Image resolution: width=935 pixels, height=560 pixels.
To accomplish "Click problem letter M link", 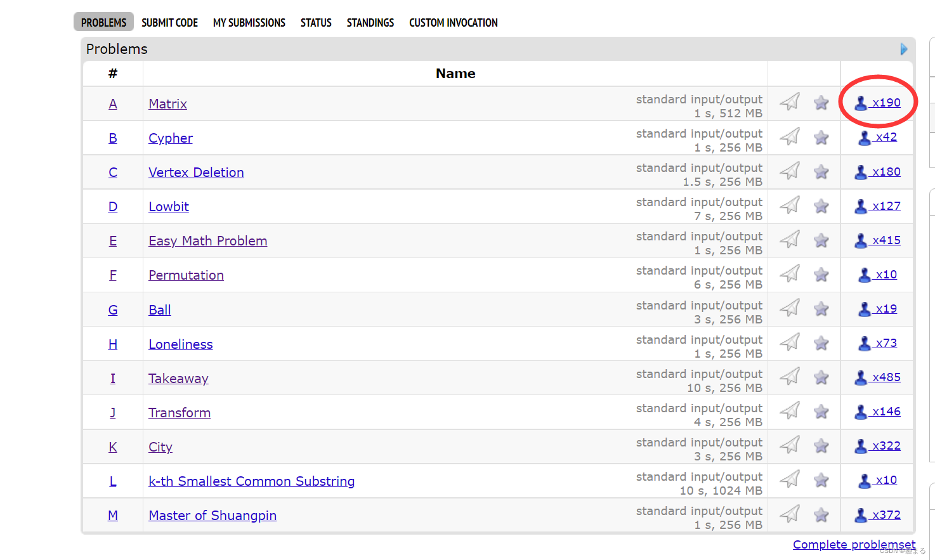I will point(113,516).
